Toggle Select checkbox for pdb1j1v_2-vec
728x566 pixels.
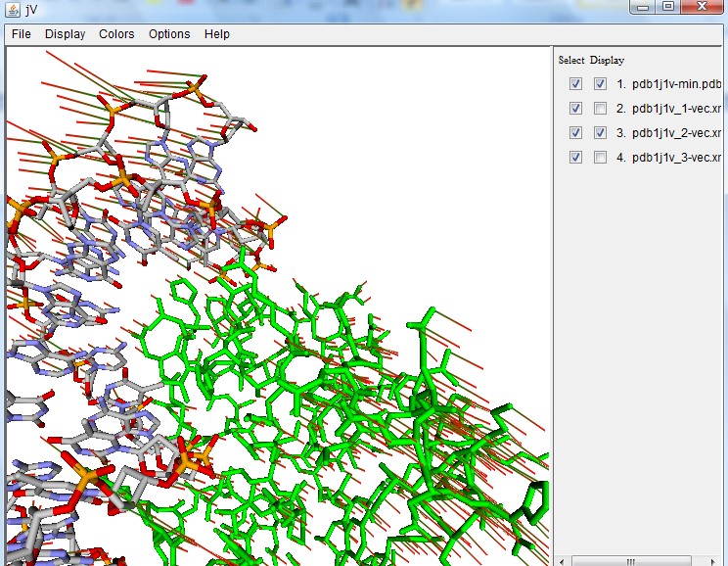575,133
